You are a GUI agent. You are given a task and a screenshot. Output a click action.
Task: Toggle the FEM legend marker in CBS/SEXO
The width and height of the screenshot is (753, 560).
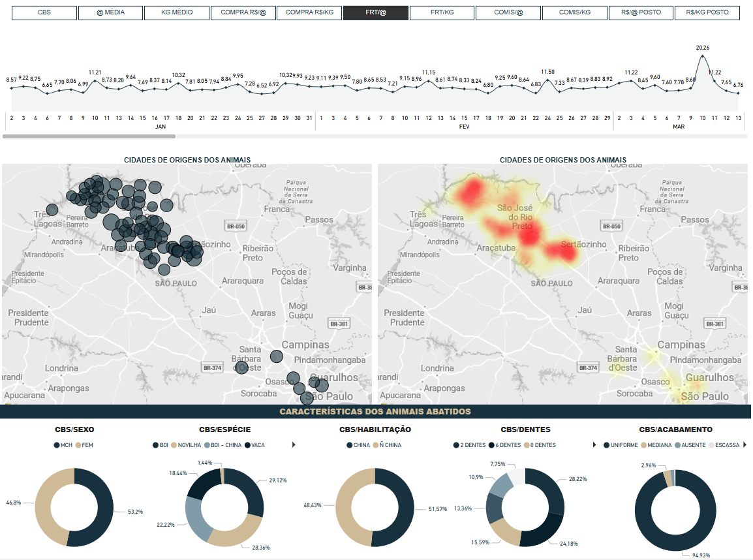pos(78,445)
